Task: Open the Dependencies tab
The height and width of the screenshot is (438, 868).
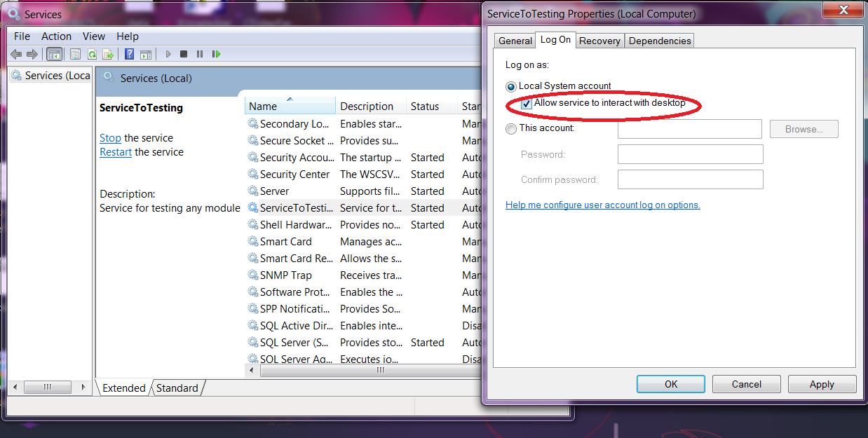Action: 658,40
